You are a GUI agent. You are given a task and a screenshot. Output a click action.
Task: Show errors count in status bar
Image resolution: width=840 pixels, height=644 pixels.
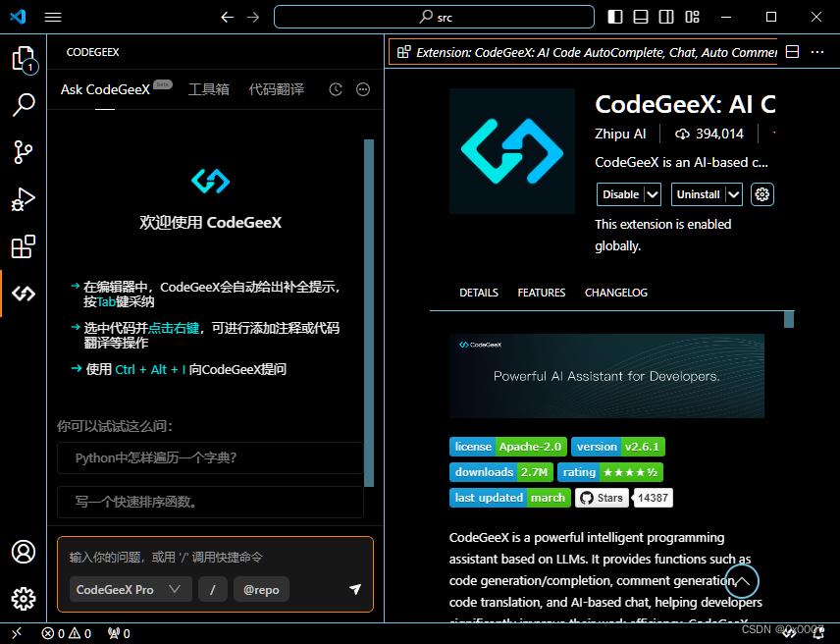[x=53, y=633]
